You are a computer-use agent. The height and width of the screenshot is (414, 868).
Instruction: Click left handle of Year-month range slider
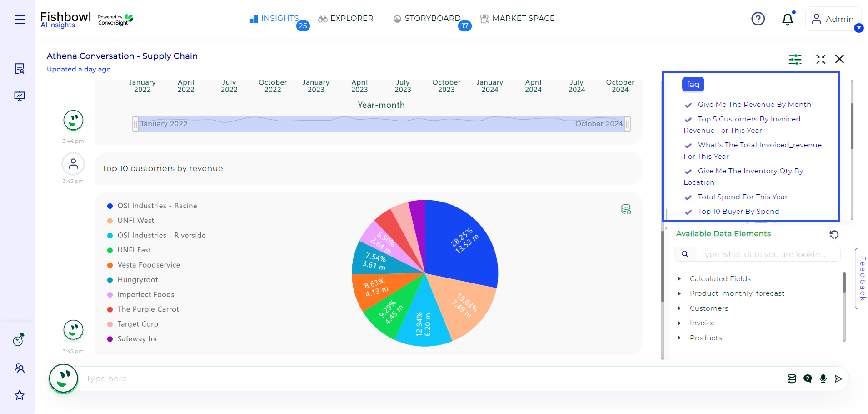coord(135,124)
